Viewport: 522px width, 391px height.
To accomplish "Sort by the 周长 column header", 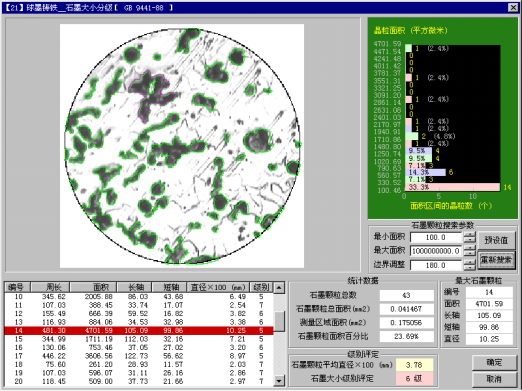I will point(50,287).
